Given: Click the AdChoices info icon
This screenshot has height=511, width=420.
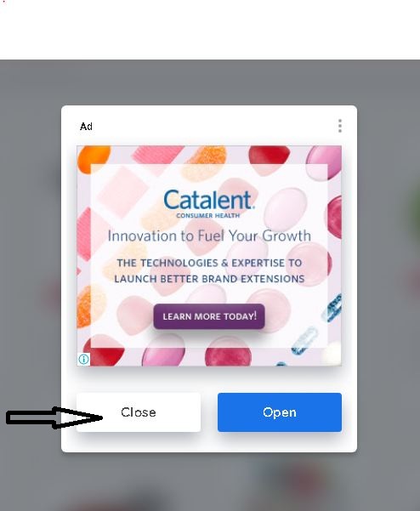Looking at the screenshot, I should (83, 359).
